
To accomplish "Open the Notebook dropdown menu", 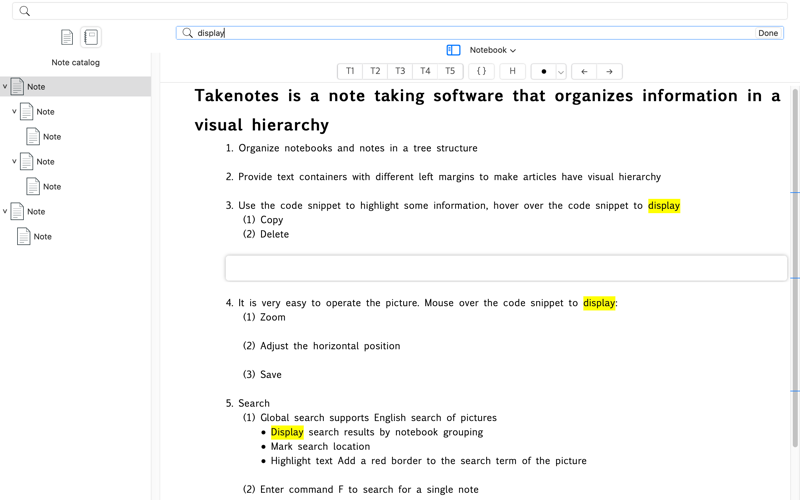I will 493,50.
